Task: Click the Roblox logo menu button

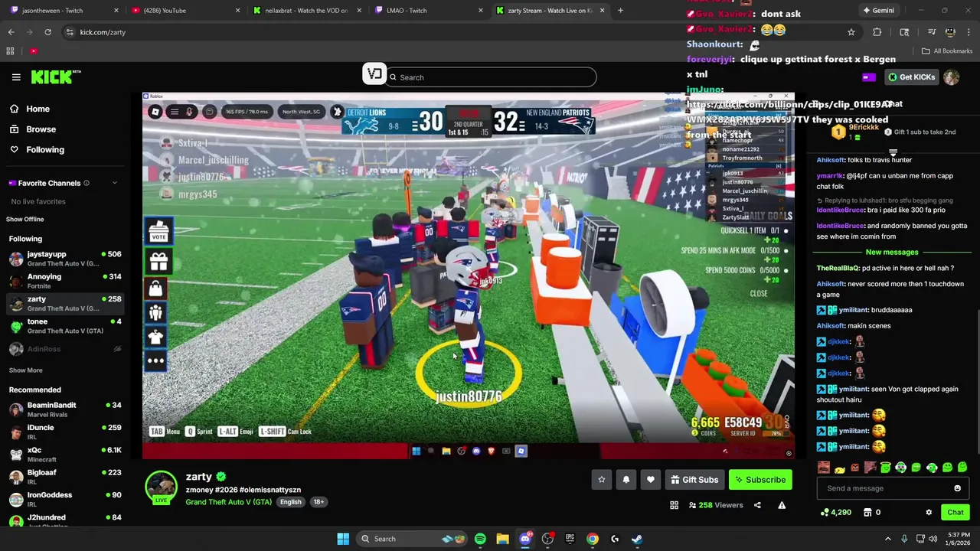Action: [x=155, y=112]
